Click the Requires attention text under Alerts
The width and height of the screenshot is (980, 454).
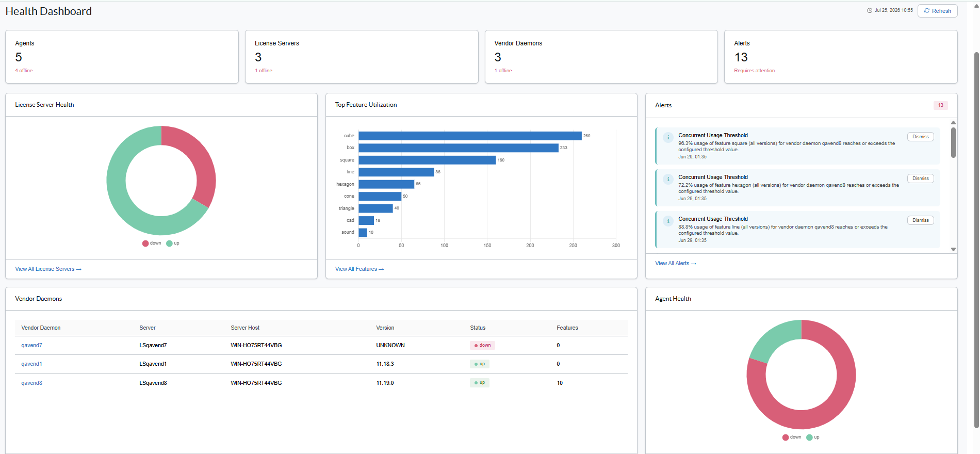pyautogui.click(x=754, y=71)
